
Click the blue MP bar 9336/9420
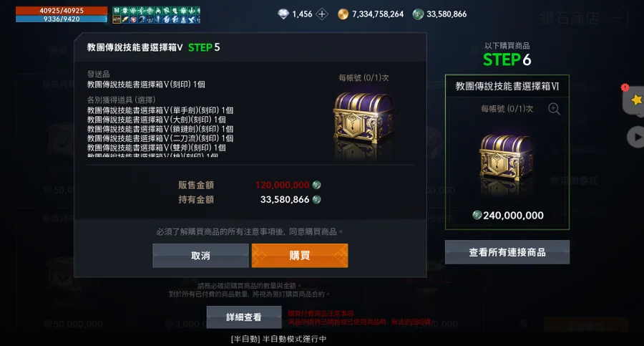[x=62, y=19]
